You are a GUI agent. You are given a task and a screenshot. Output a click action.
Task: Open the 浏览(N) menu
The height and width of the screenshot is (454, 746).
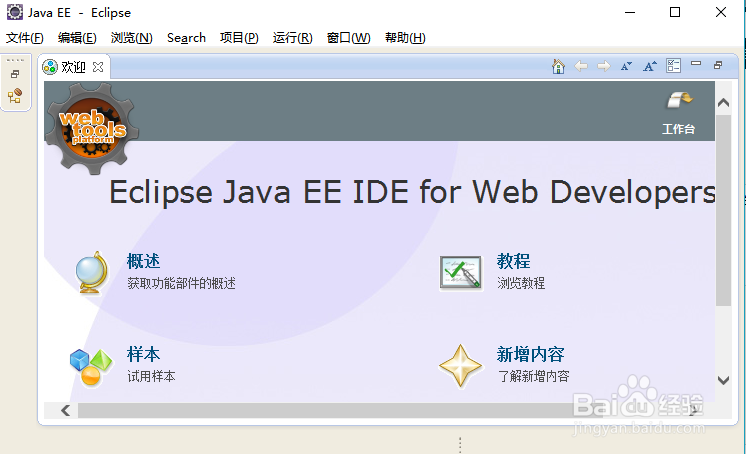pos(131,38)
